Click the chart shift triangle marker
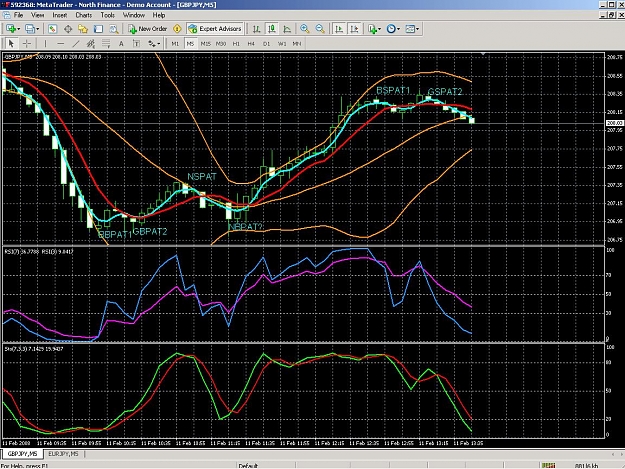The image size is (625, 469). tap(483, 53)
